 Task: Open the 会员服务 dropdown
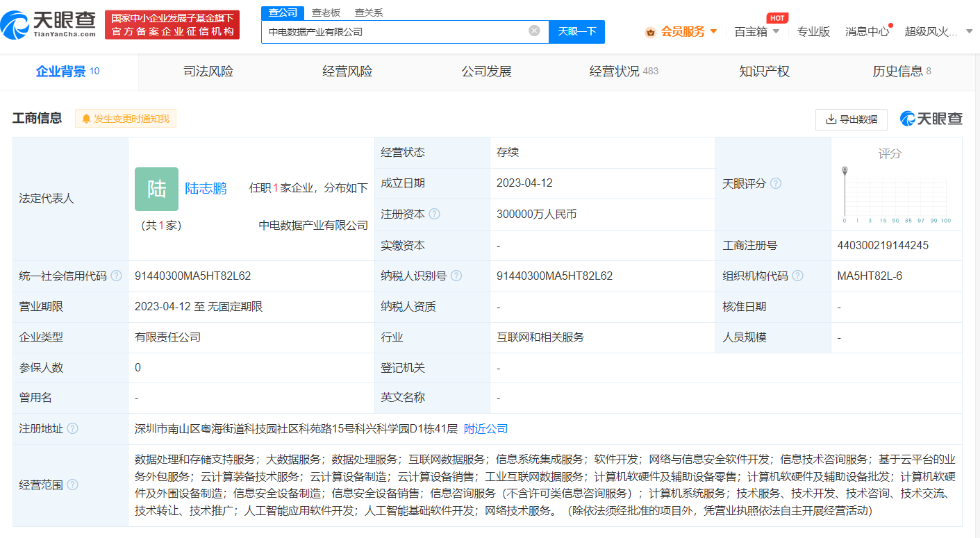681,32
